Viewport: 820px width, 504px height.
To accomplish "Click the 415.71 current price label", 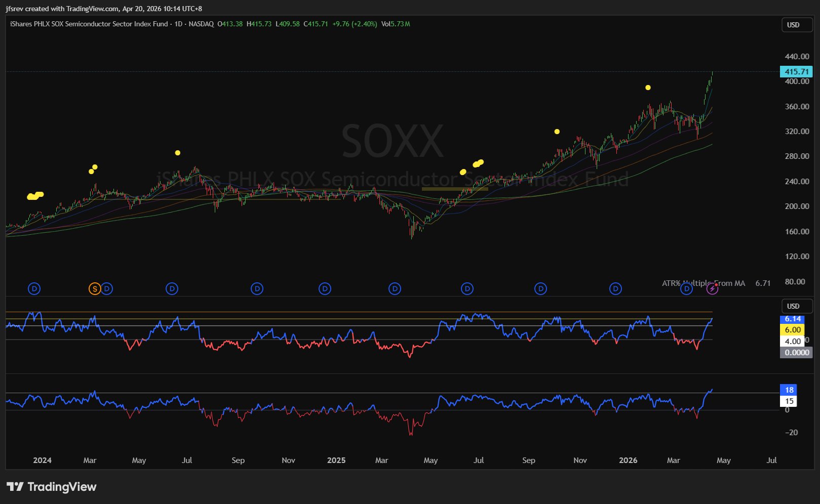I will click(796, 72).
